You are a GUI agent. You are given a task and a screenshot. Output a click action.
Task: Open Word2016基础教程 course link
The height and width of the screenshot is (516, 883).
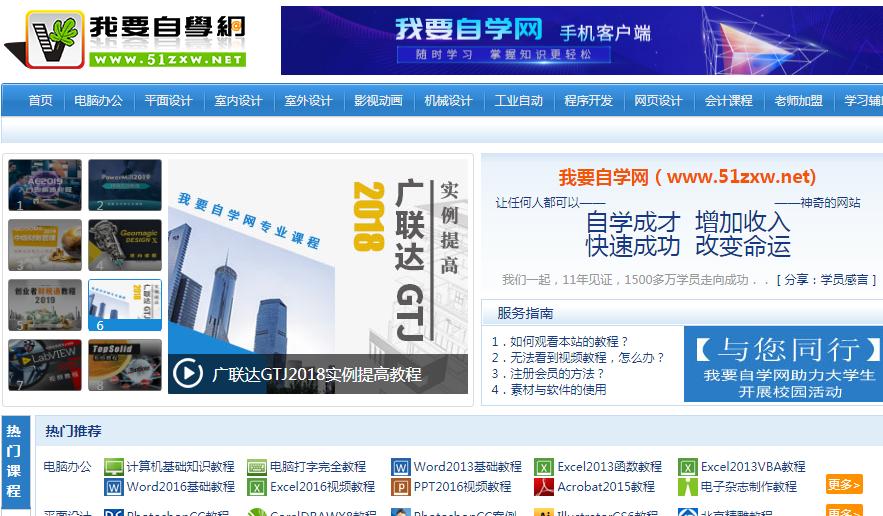181,486
